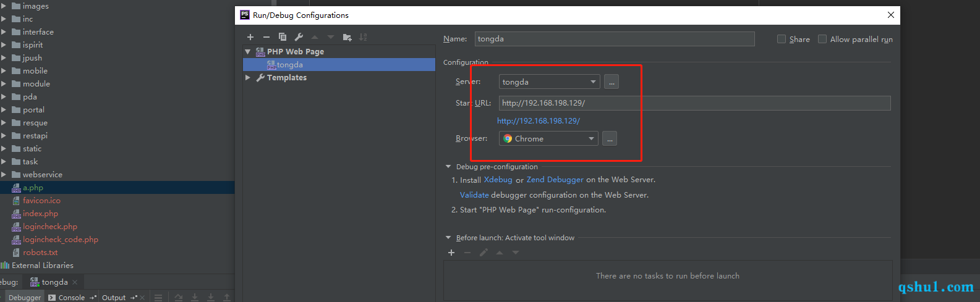Create new configuration folder icon
980x302 pixels.
[x=347, y=37]
